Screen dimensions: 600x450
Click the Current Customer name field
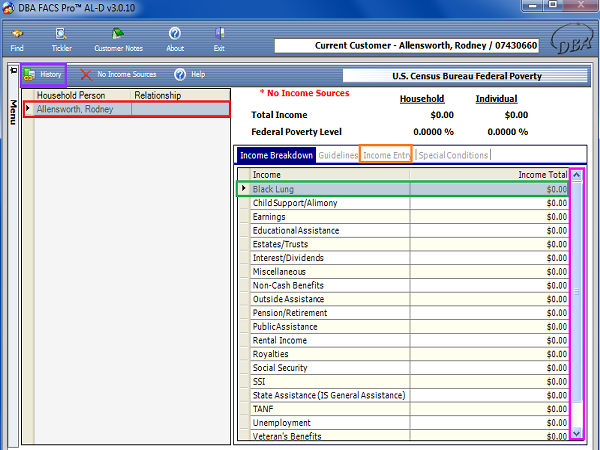407,46
